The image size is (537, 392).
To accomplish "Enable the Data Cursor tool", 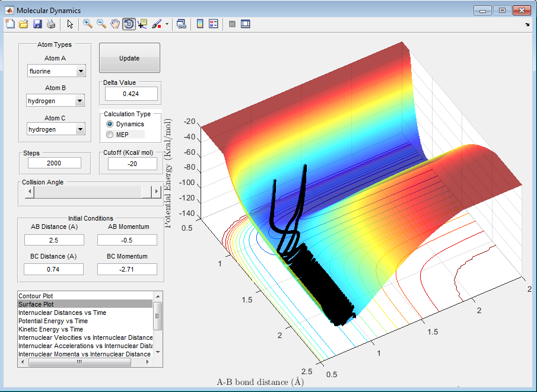I will click(142, 24).
